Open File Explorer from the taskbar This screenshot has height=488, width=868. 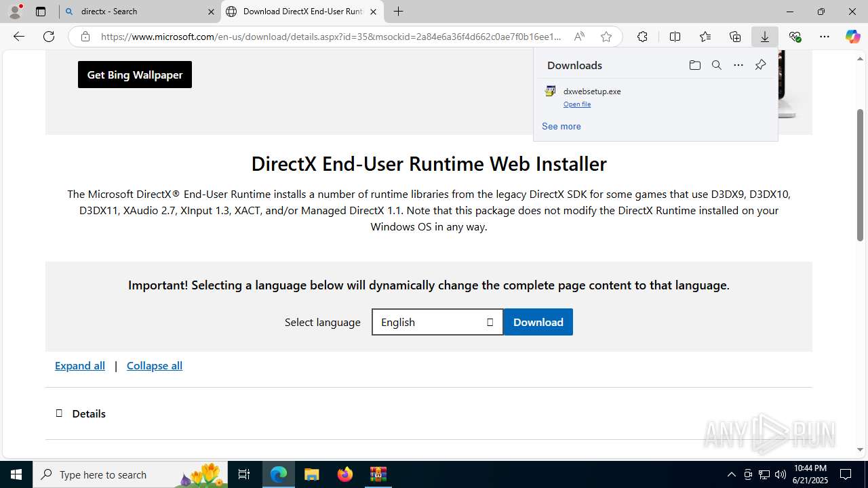(311, 474)
